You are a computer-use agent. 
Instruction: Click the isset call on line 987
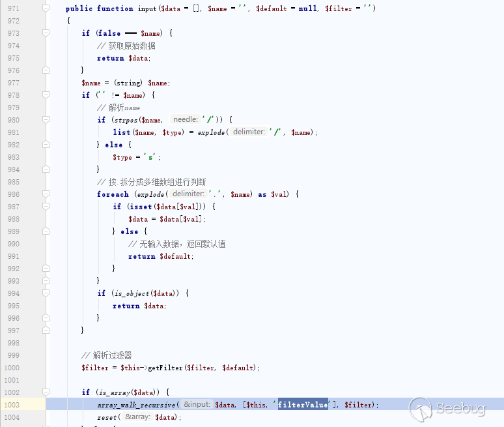tap(141, 207)
